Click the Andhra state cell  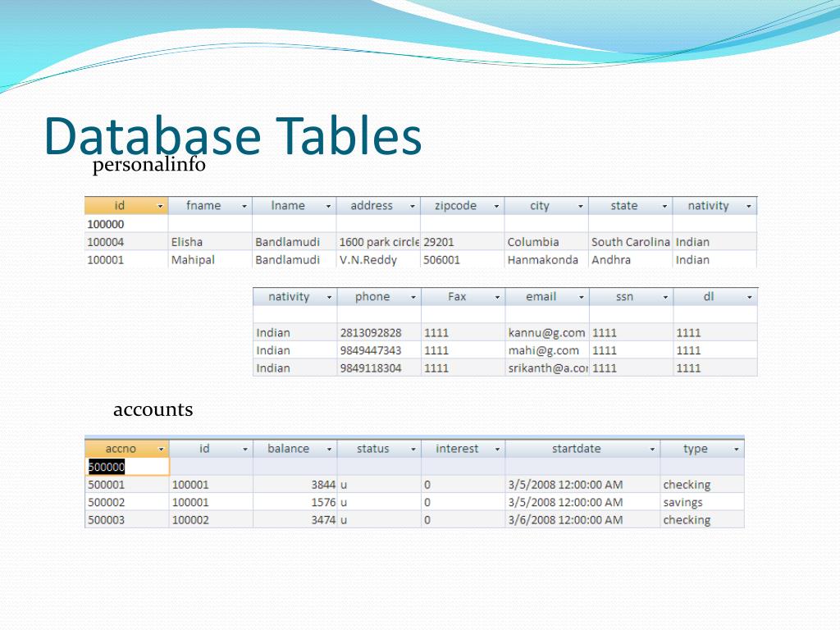(x=631, y=260)
